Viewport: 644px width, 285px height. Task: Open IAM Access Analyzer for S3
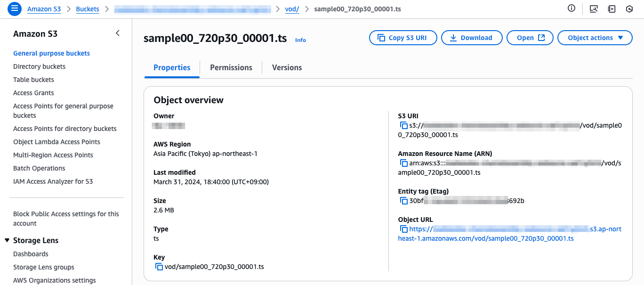pos(53,181)
